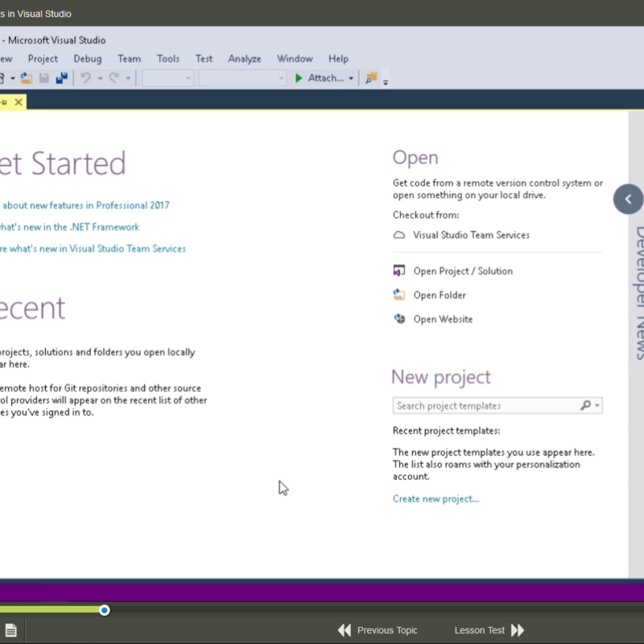Screen dimensions: 644x644
Task: Click the Redo arrow icon
Action: point(114,78)
